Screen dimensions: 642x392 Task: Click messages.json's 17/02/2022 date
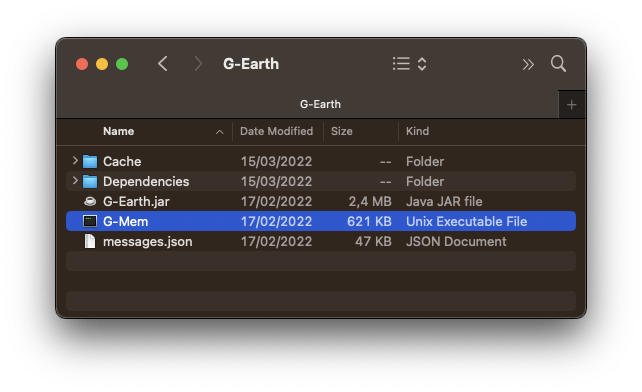[x=276, y=242]
